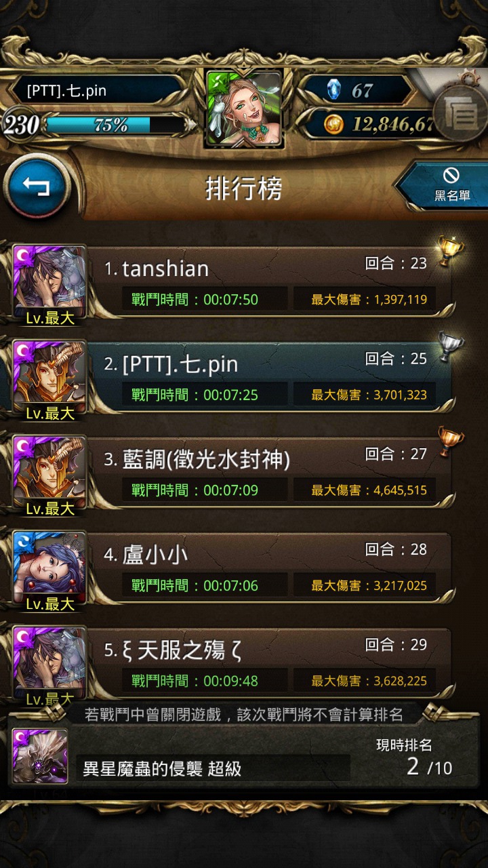Viewport: 488px width, 868px height.
Task: Tap the bronze trophy for rank 3
Action: pyautogui.click(x=450, y=441)
